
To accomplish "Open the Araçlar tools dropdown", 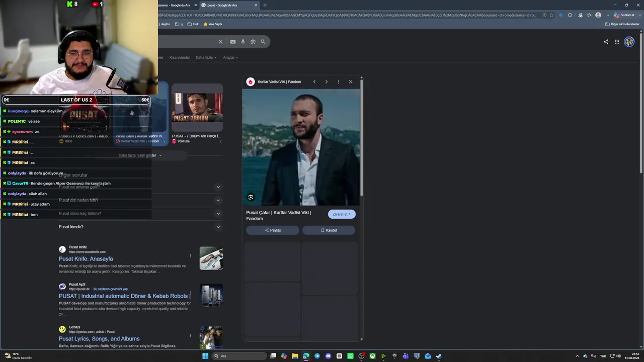I will 230,57.
